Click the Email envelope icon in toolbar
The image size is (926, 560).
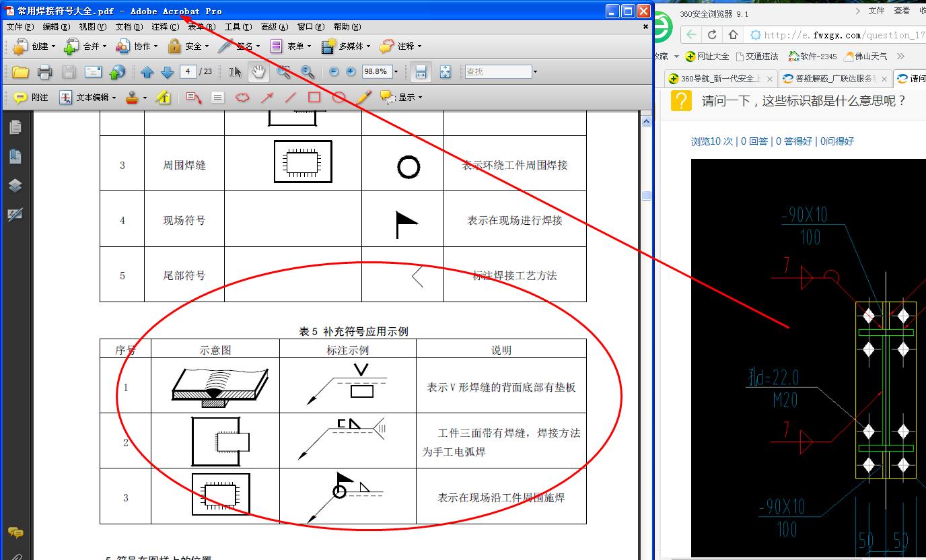[x=93, y=72]
